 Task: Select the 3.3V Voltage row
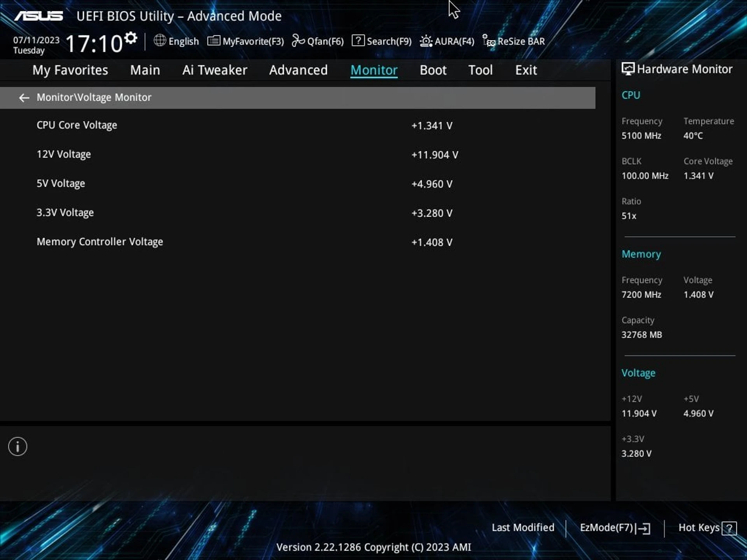pos(298,213)
